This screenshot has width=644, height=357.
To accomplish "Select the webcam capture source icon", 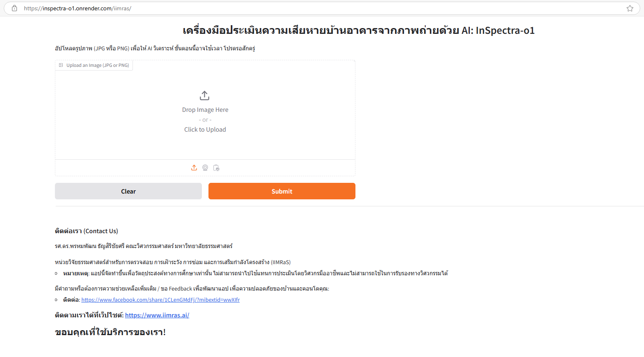I will [205, 168].
